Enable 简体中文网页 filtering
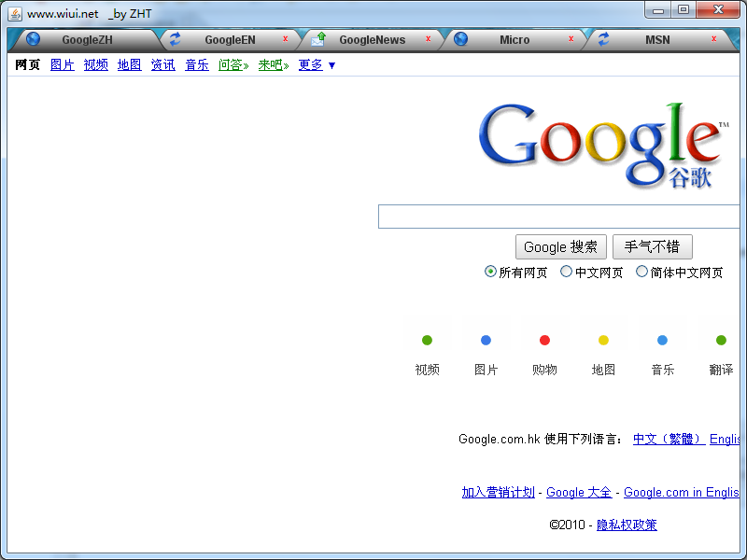The image size is (747, 560). pos(642,272)
